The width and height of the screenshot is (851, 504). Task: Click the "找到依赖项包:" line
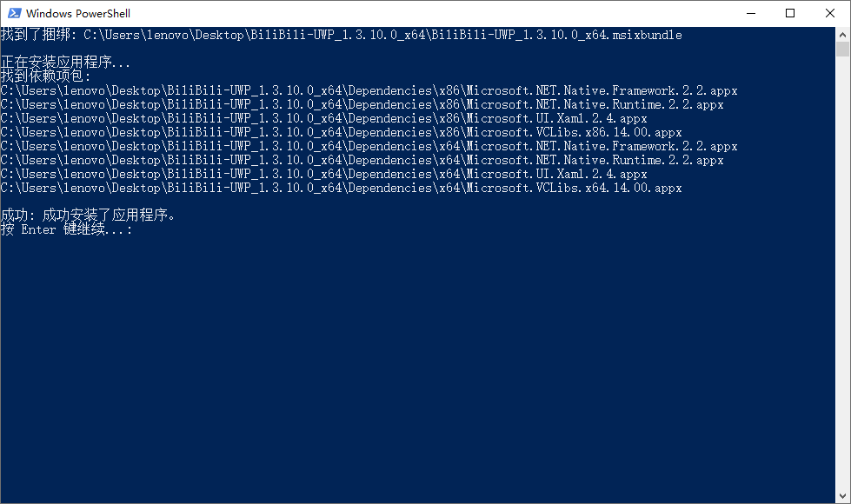46,76
